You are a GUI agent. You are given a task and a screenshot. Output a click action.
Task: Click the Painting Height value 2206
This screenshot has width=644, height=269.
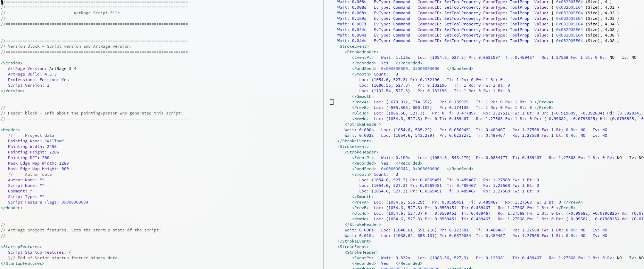(x=54, y=152)
